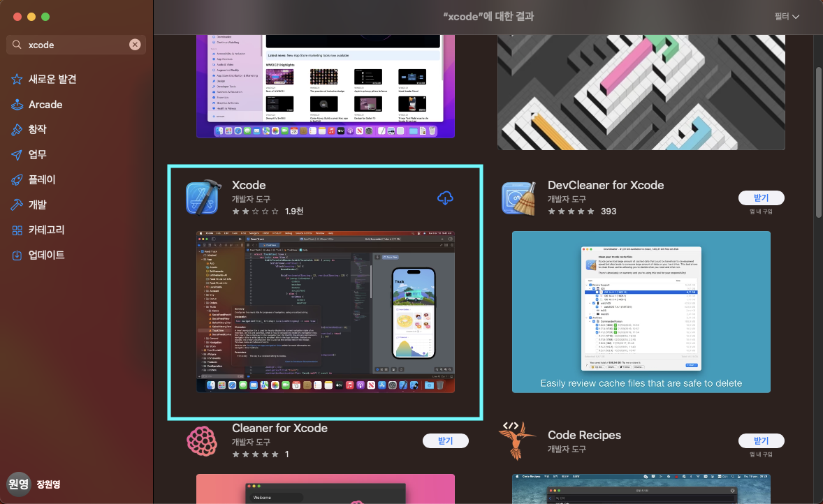The width and height of the screenshot is (823, 504).
Task: Click the search field containing xcode
Action: pos(76,45)
